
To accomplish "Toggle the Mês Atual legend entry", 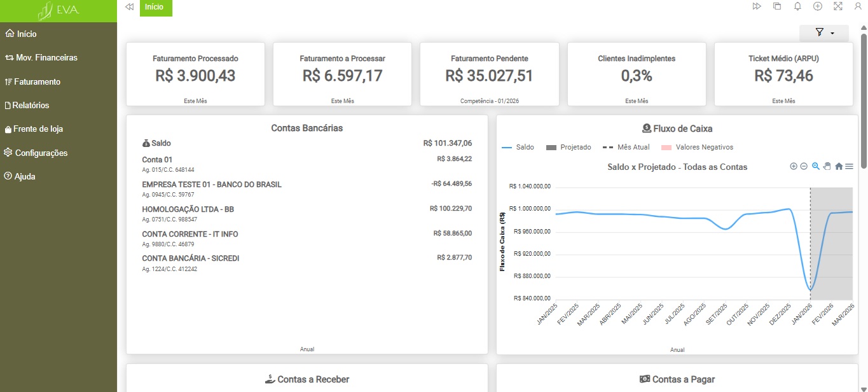I will tap(626, 147).
